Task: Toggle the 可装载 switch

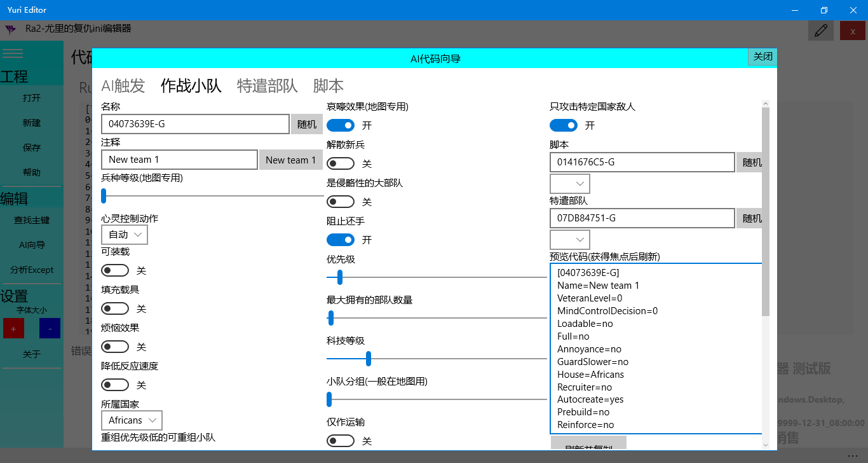Action: [x=115, y=271]
